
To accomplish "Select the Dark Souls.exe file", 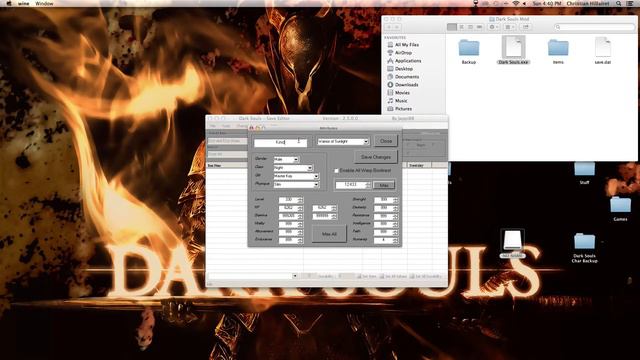I will click(x=513, y=51).
